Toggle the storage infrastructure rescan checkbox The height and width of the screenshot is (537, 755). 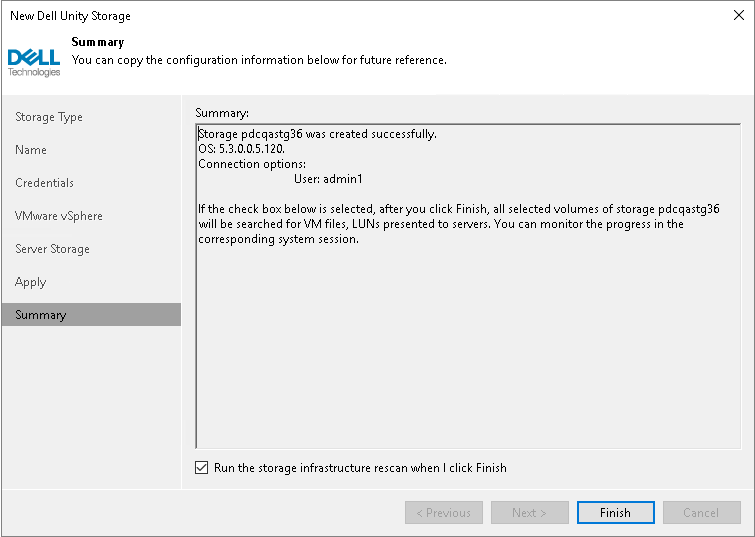tap(201, 468)
